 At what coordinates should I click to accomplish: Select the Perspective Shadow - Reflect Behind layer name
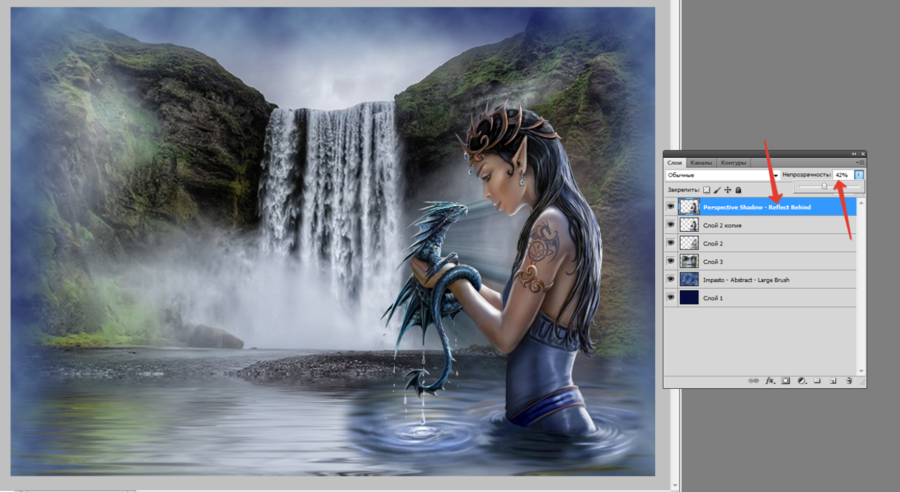coord(757,207)
